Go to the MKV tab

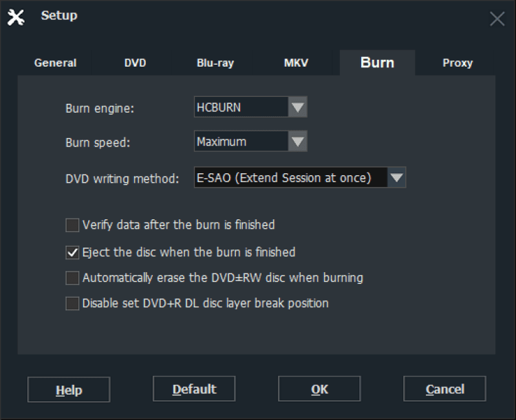(x=296, y=63)
